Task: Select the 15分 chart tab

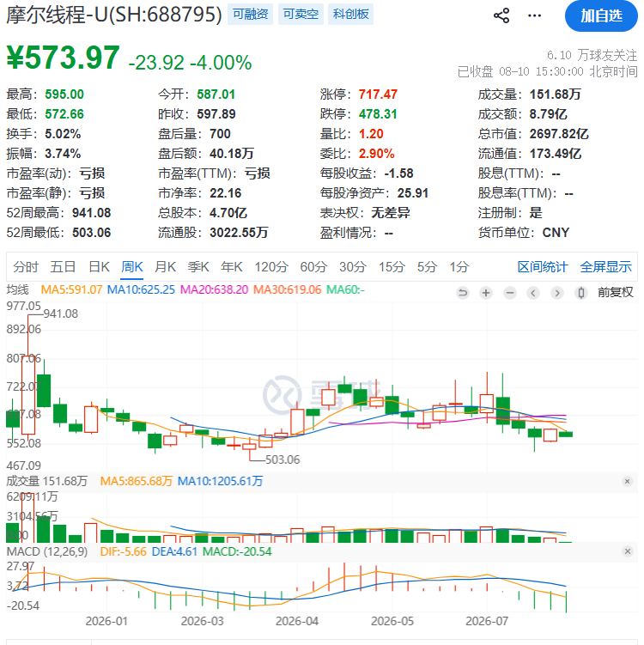Action: pos(392,266)
